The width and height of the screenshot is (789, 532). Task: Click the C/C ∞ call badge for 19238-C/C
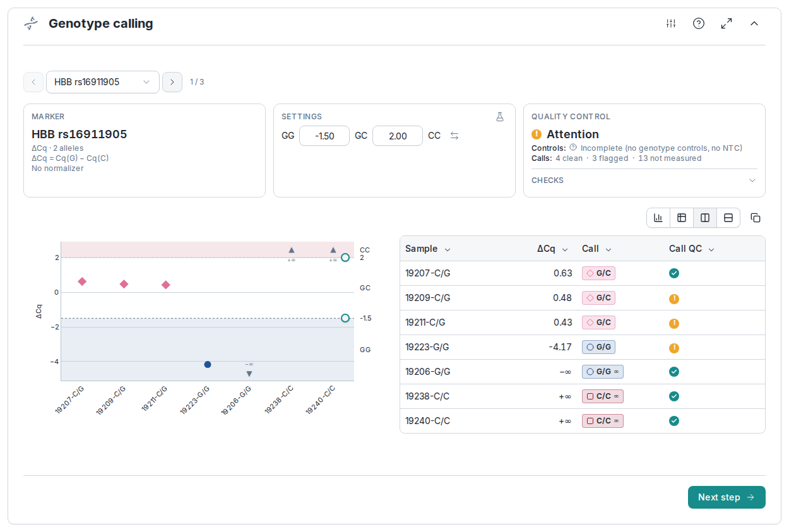[x=603, y=396]
